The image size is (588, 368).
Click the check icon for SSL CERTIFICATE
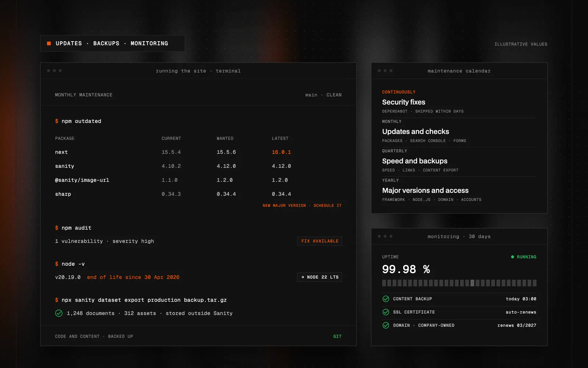[386, 312]
